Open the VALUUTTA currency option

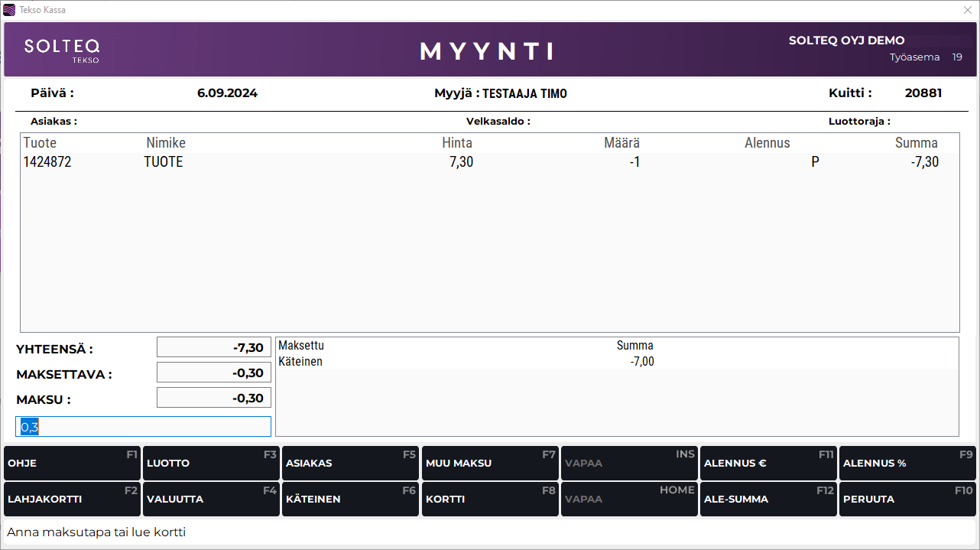click(x=211, y=500)
